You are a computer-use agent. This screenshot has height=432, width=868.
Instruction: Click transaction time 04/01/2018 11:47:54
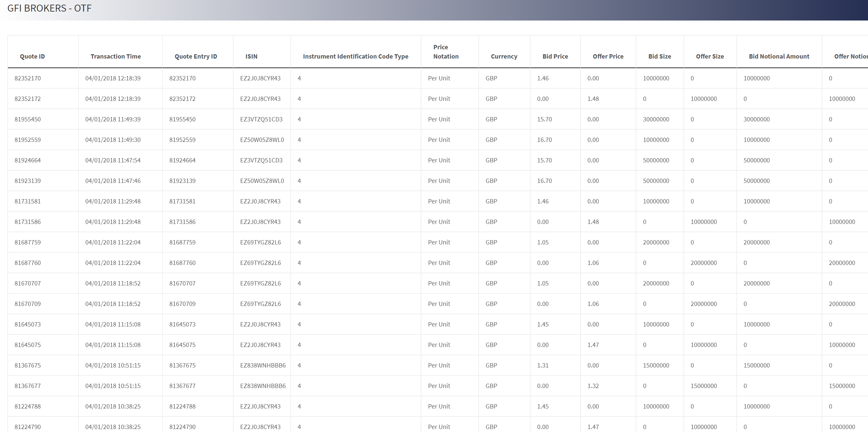click(x=113, y=160)
